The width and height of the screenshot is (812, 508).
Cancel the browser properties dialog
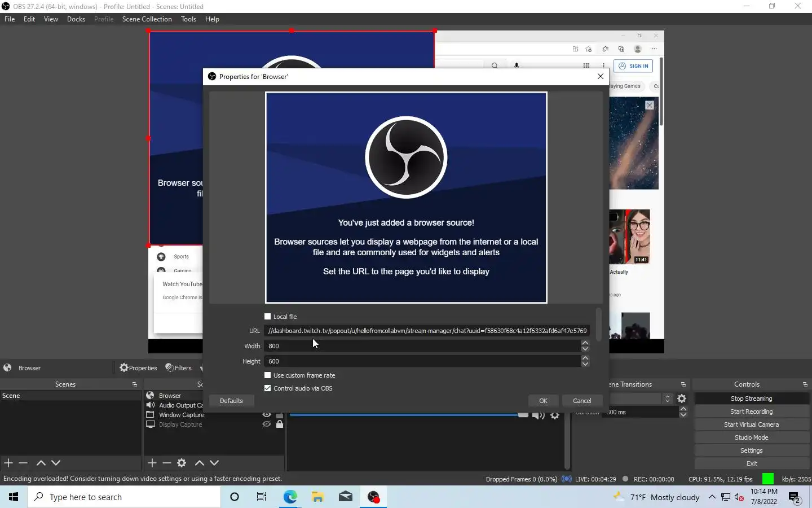click(x=582, y=401)
